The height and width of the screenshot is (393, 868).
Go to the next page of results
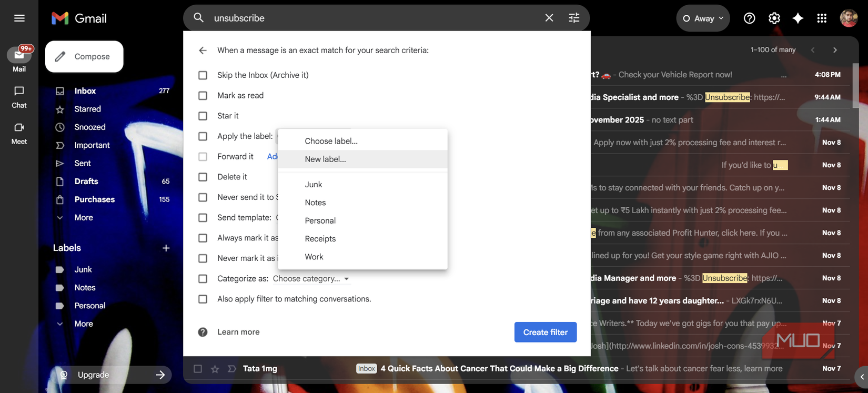pos(835,50)
